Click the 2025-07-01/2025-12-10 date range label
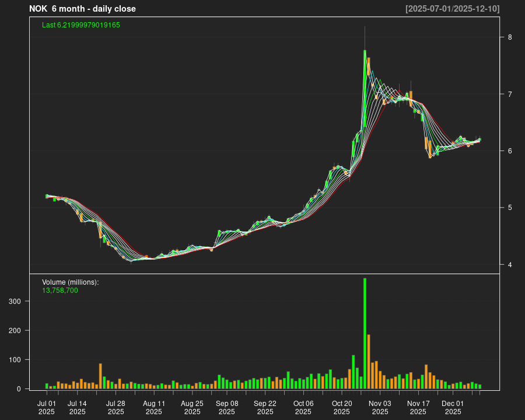The width and height of the screenshot is (525, 420). pyautogui.click(x=452, y=9)
